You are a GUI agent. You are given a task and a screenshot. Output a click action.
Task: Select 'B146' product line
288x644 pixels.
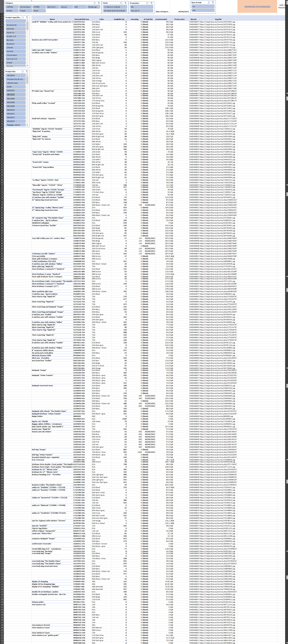tap(16, 87)
